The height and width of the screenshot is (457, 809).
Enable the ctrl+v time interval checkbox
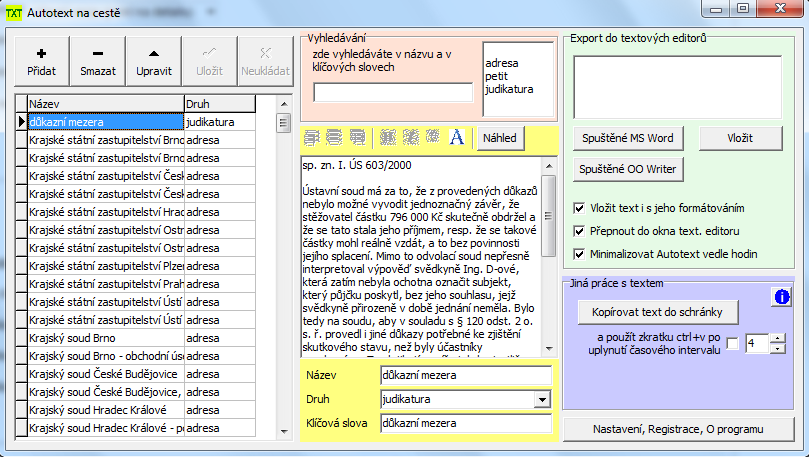(733, 345)
